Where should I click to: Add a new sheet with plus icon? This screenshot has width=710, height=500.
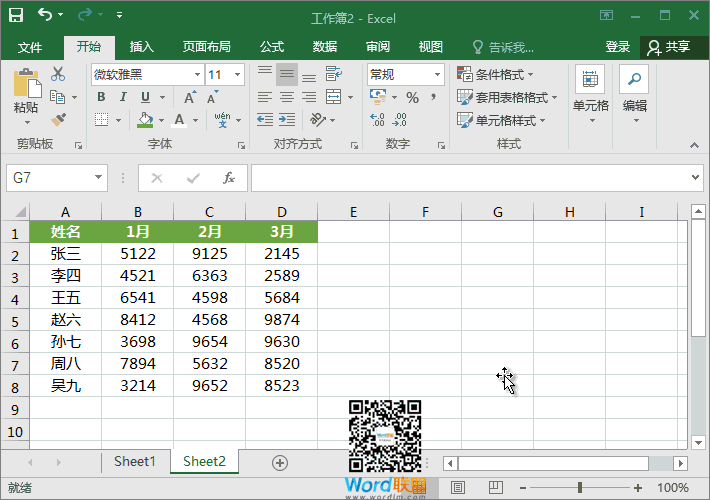[280, 463]
